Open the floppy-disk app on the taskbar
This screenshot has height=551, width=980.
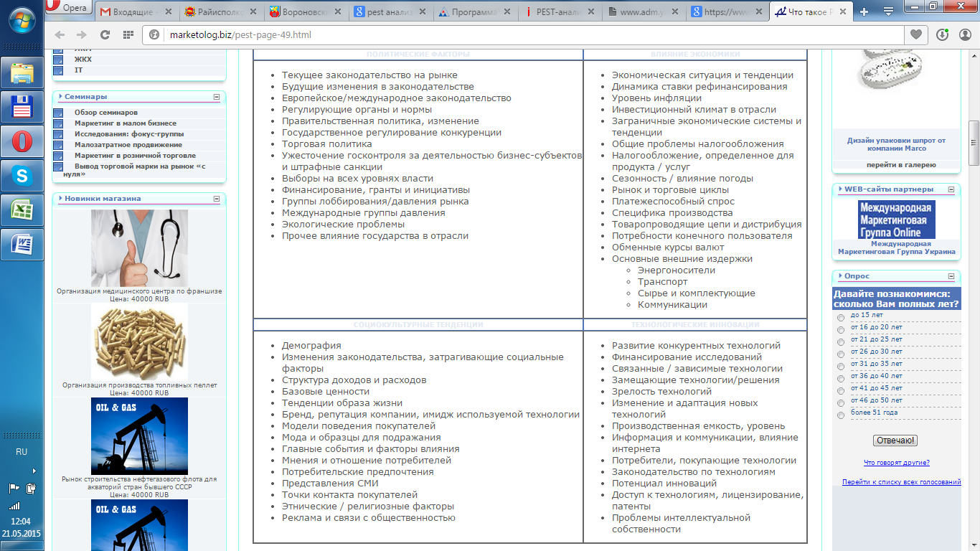click(x=22, y=108)
